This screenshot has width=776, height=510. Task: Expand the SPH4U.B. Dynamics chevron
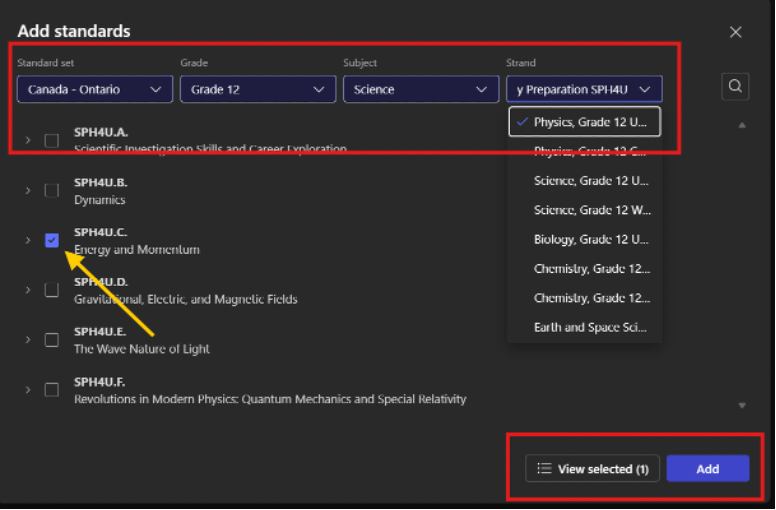(28, 190)
